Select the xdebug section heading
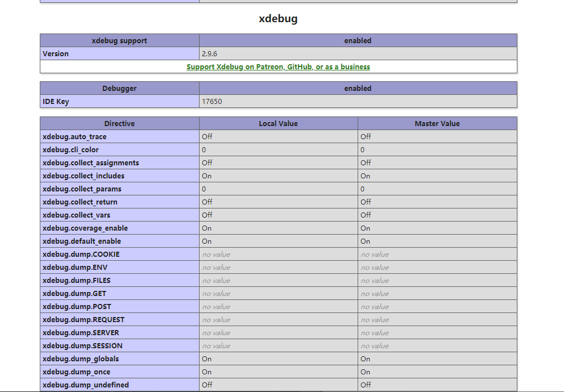The image size is (564, 392). pyautogui.click(x=278, y=18)
